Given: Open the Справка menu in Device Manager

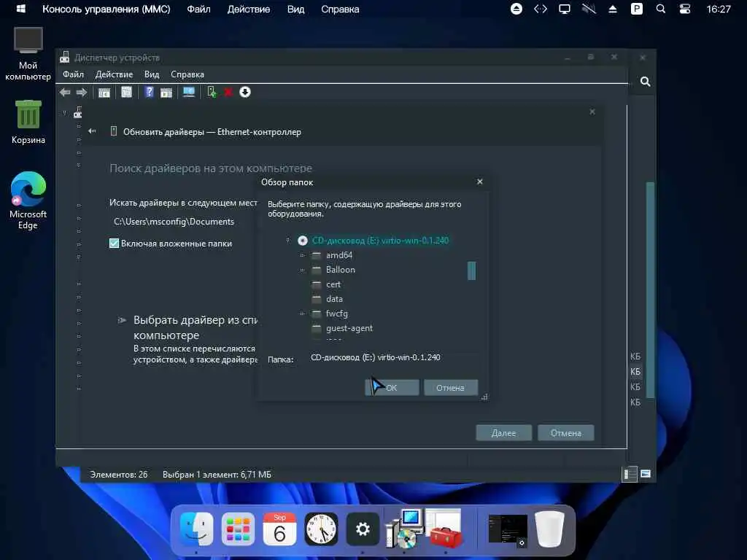Looking at the screenshot, I should pyautogui.click(x=187, y=74).
